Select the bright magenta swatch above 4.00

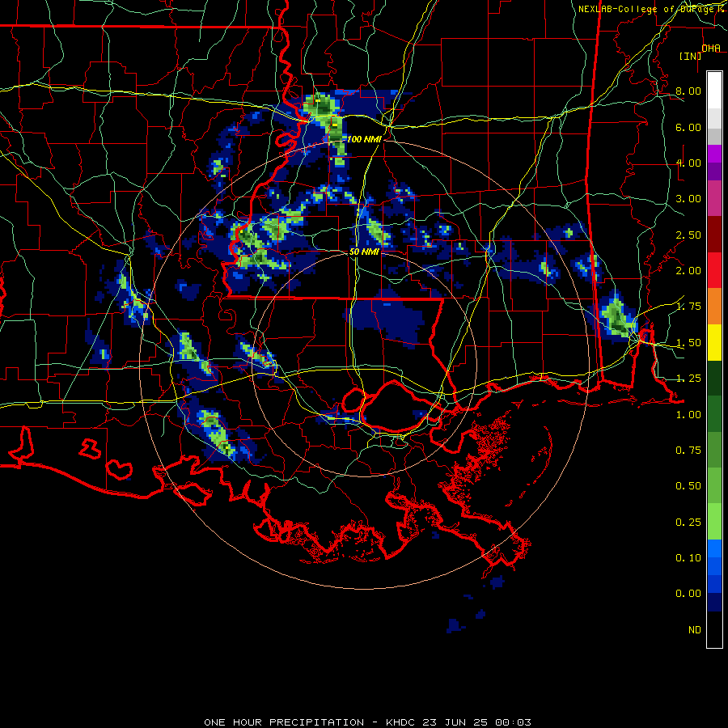[714, 154]
